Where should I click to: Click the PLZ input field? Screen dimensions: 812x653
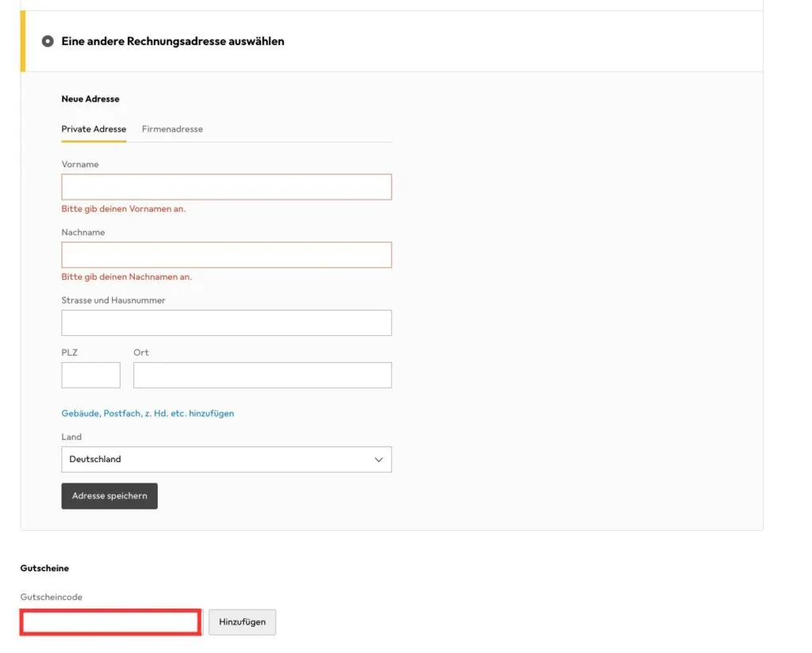point(90,374)
